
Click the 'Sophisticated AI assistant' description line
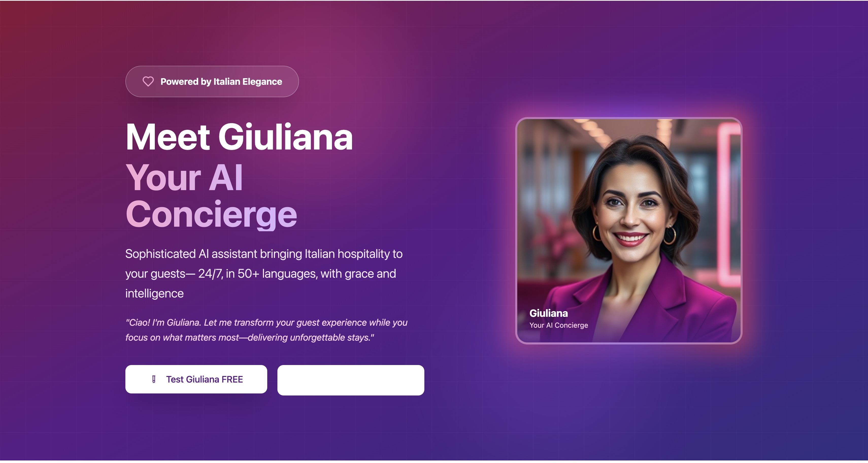pos(264,254)
